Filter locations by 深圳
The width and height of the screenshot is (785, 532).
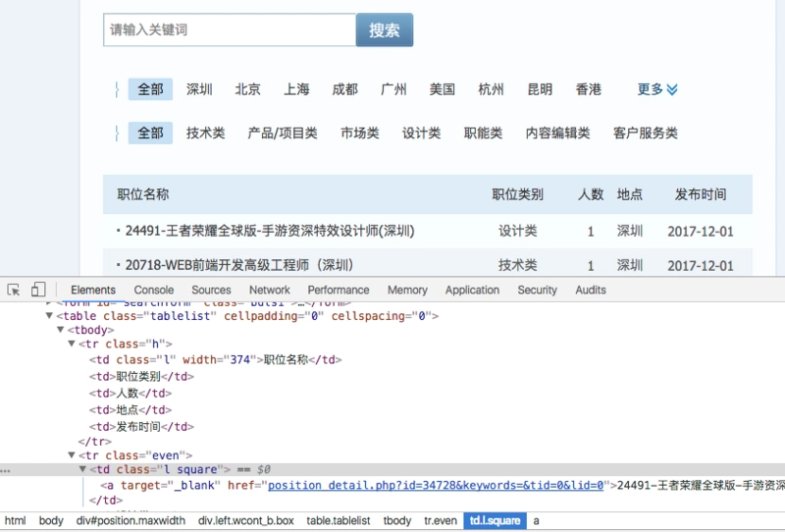click(199, 89)
